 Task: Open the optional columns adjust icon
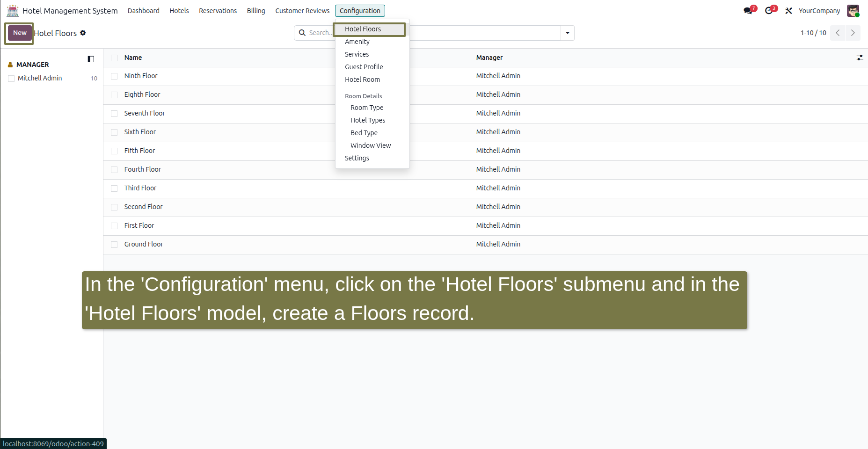pos(860,58)
